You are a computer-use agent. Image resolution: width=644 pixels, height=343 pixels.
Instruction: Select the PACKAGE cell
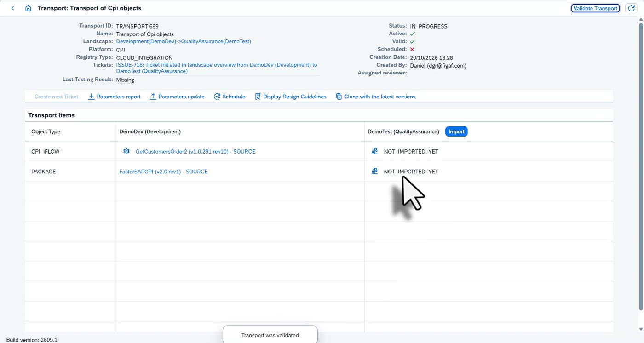(x=70, y=171)
